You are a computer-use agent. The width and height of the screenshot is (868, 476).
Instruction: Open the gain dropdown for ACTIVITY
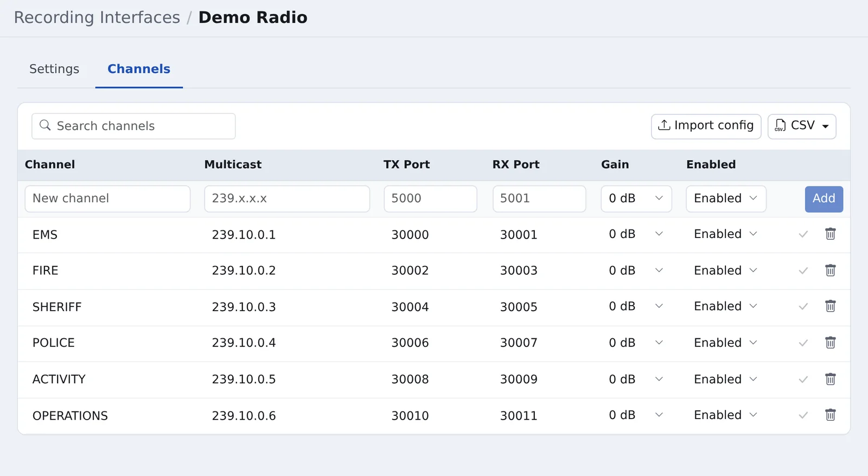tap(636, 379)
